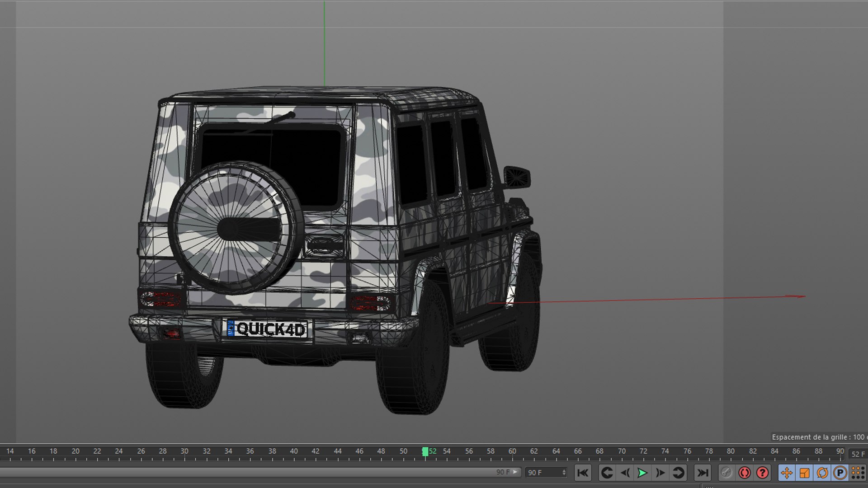Go to previous keyframe
The width and height of the screenshot is (868, 488).
(607, 473)
